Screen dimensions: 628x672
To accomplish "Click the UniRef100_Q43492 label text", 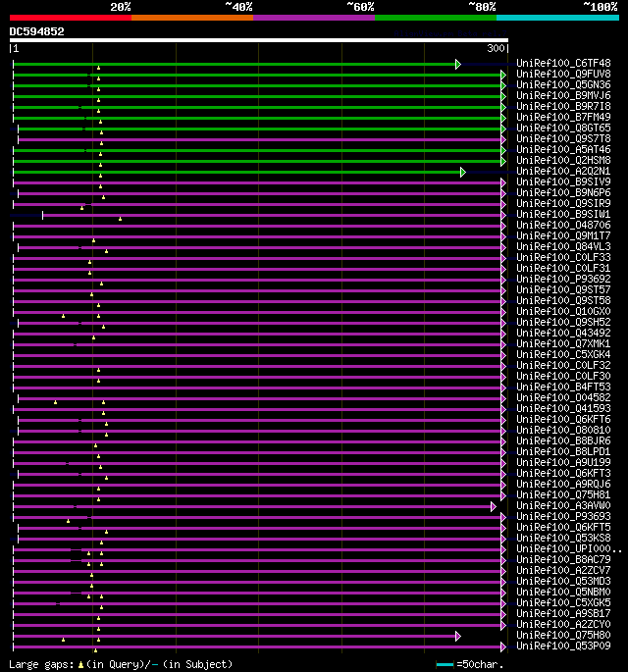I will click(563, 333).
